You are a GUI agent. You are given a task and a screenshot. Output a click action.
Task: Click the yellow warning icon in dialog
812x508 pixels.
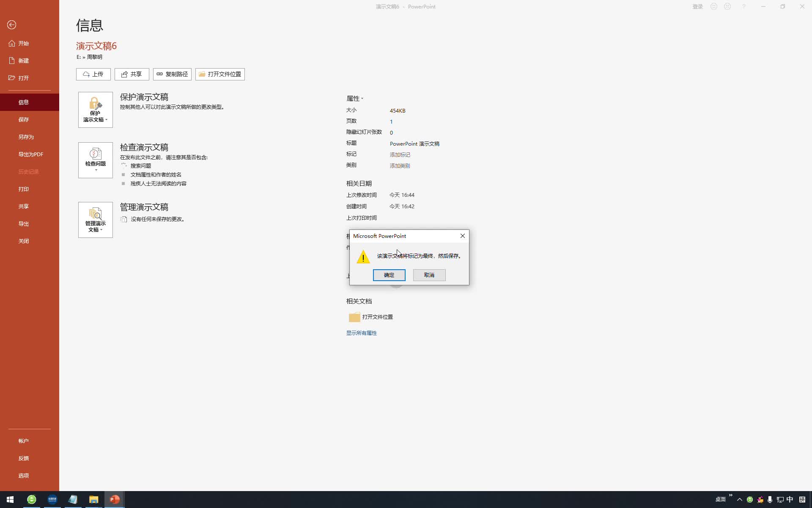point(363,257)
